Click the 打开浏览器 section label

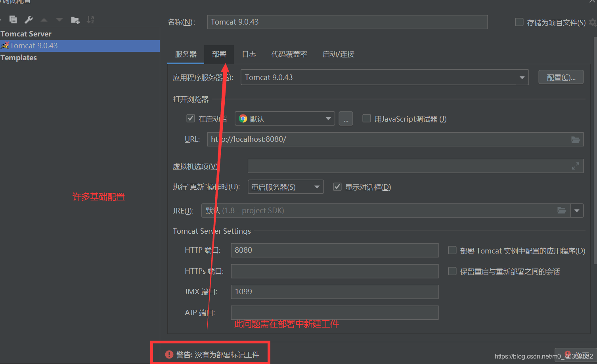tap(191, 99)
